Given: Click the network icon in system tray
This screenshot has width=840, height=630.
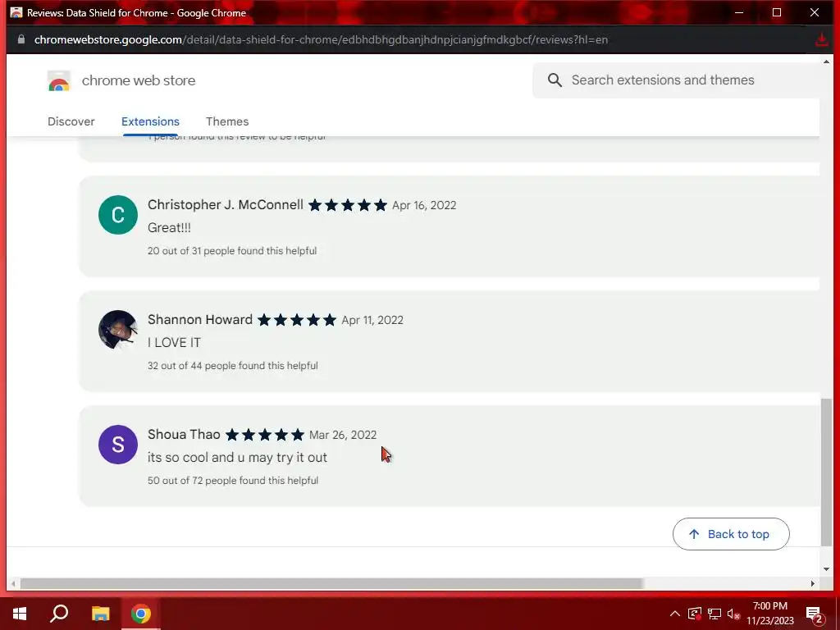Looking at the screenshot, I should point(714,614).
